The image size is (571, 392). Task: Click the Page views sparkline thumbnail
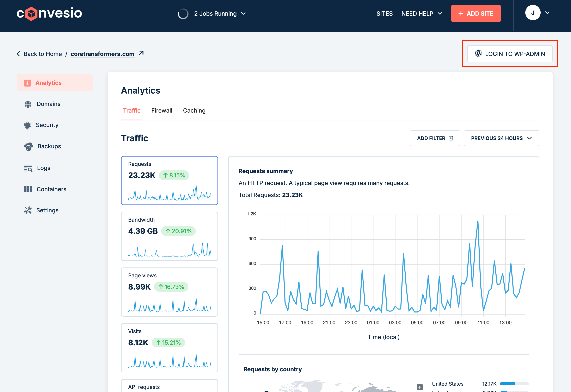click(169, 305)
